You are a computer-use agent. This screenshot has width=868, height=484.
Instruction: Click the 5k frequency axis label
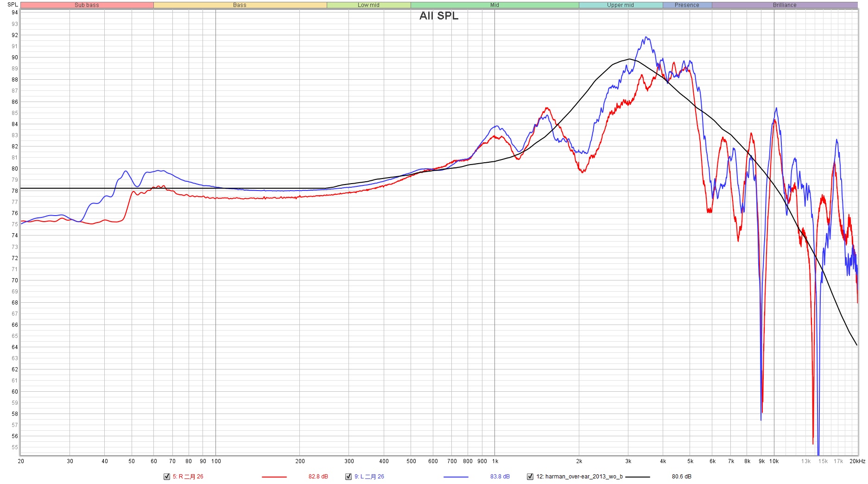691,461
